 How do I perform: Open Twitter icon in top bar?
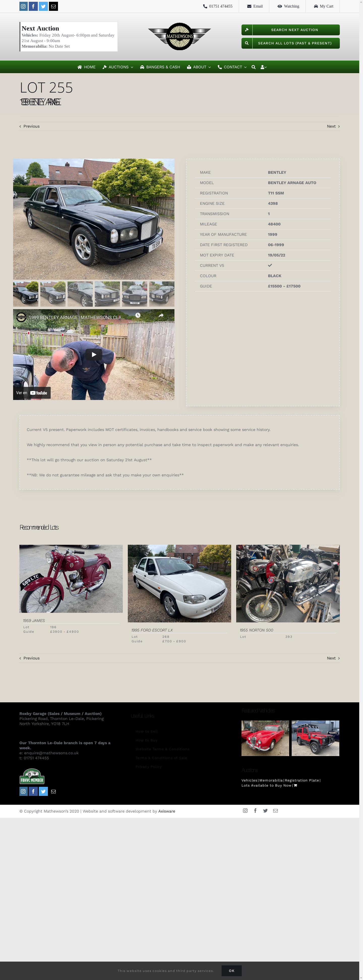[x=43, y=7]
